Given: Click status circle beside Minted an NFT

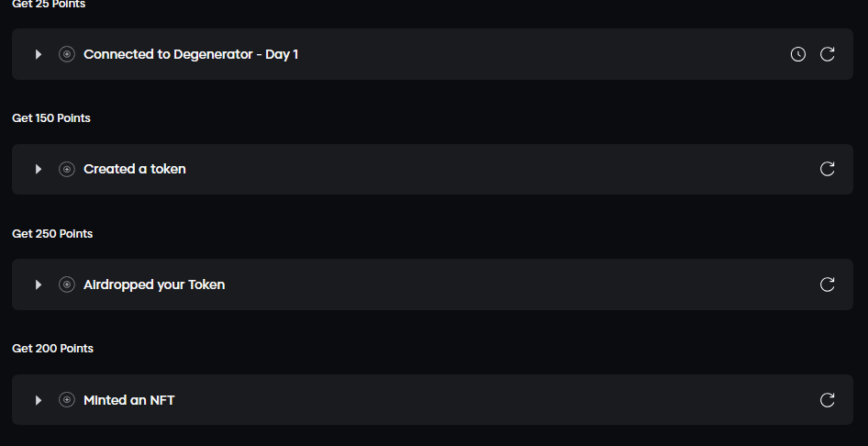Looking at the screenshot, I should point(67,400).
